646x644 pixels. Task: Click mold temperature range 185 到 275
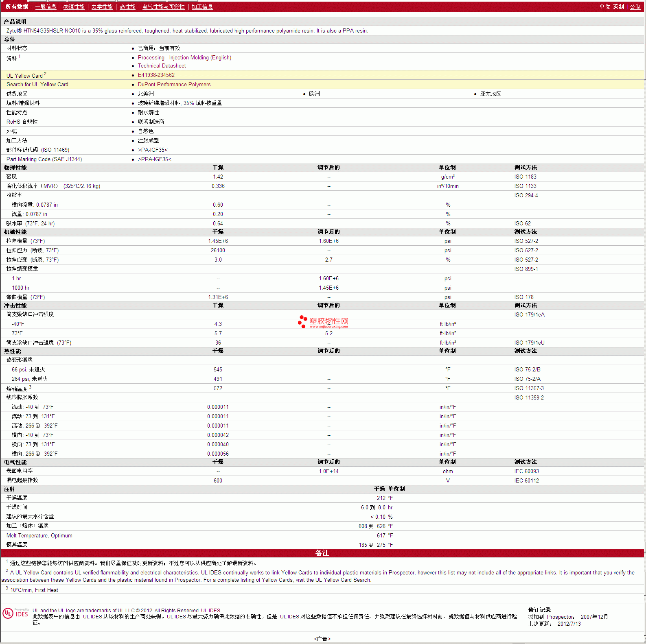pos(372,545)
